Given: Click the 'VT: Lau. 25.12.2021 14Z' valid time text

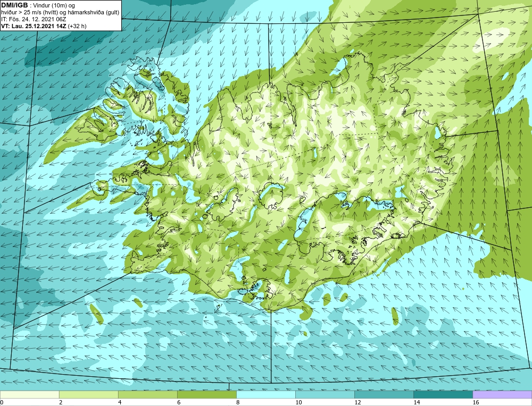Looking at the screenshot, I should [x=34, y=26].
